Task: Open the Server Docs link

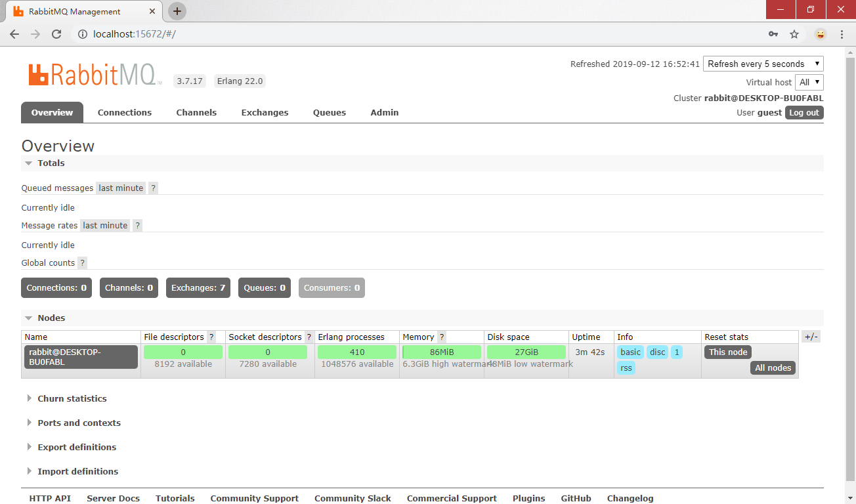Action: 113,498
